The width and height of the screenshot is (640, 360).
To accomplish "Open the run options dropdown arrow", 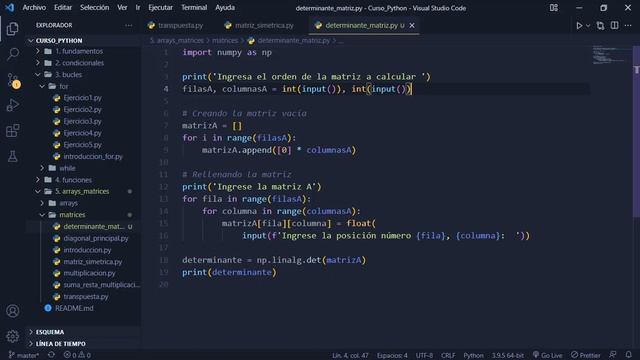I will (588, 26).
